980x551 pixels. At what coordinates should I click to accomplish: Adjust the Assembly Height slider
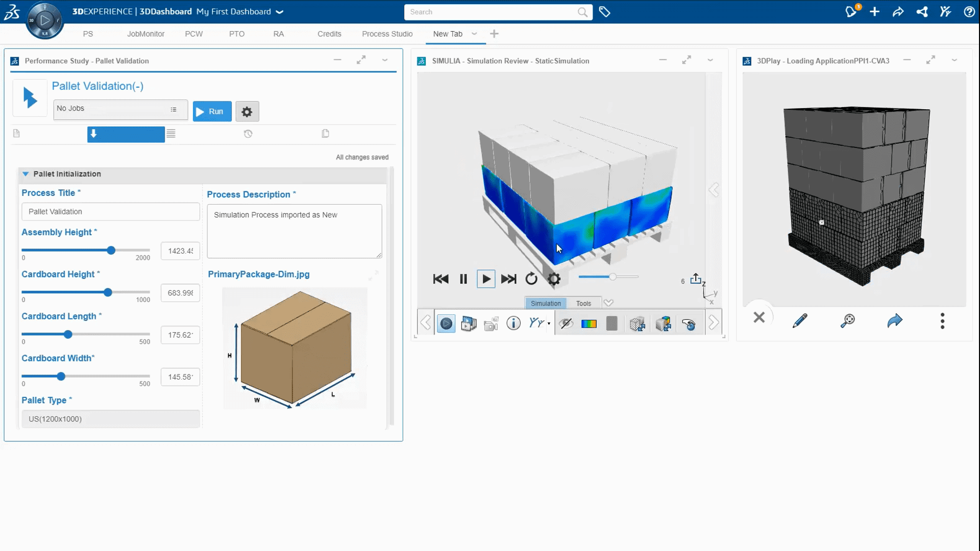[111, 251]
